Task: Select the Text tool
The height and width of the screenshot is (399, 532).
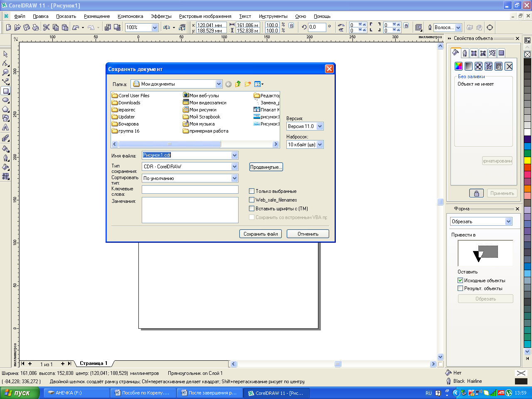Action: click(5, 128)
